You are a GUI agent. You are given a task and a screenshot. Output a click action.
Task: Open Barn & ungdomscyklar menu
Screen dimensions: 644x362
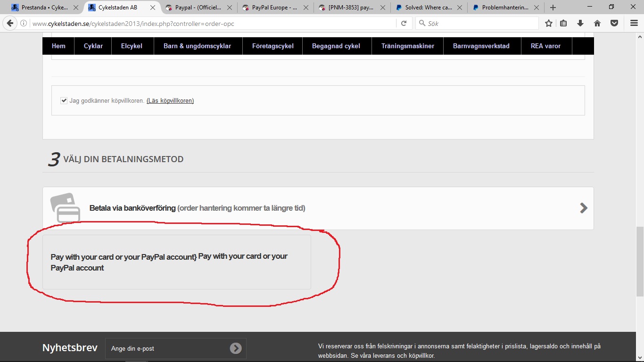[198, 46]
